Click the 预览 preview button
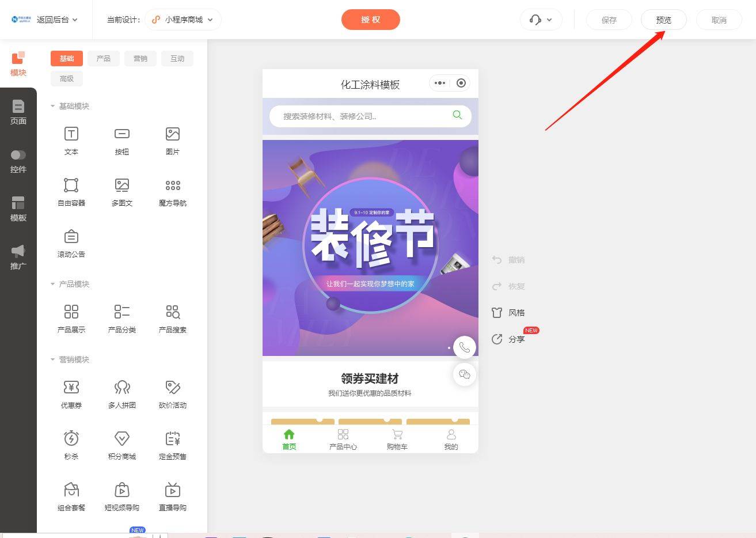Image resolution: width=756 pixels, height=538 pixels. (663, 20)
